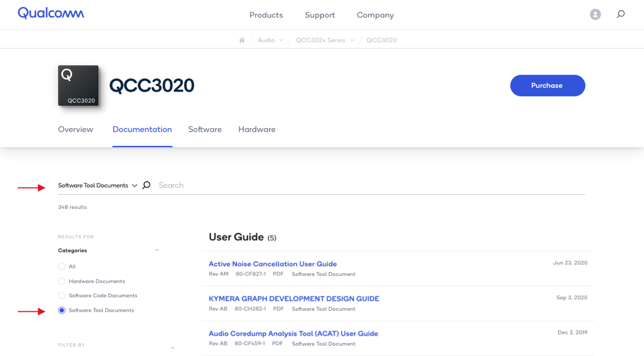Choose Software Code Documents category
Viewport: 644px width, 356px height.
(x=61, y=295)
